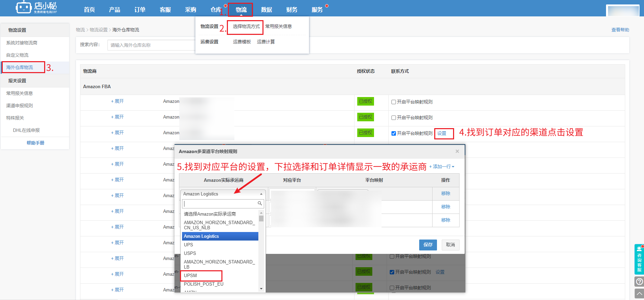The height and width of the screenshot is (300, 644).
Task: Open 特殊报关 in sidebar
Action: (x=15, y=118)
